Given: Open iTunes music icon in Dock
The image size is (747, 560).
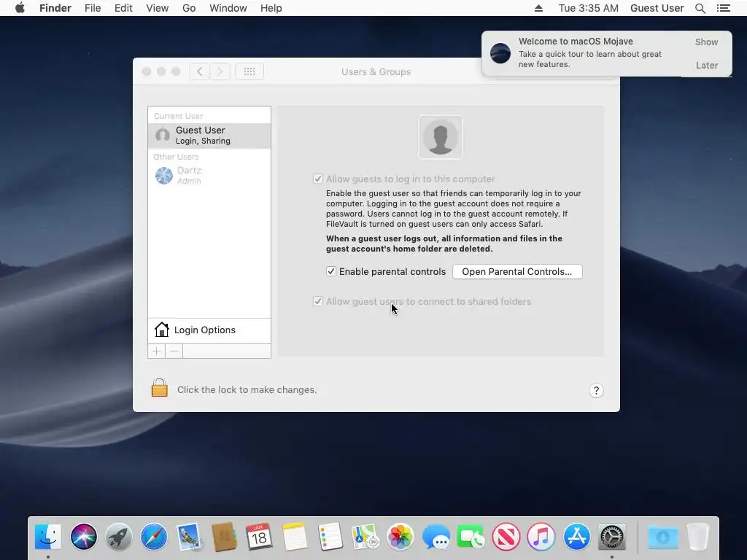Looking at the screenshot, I should [x=541, y=537].
